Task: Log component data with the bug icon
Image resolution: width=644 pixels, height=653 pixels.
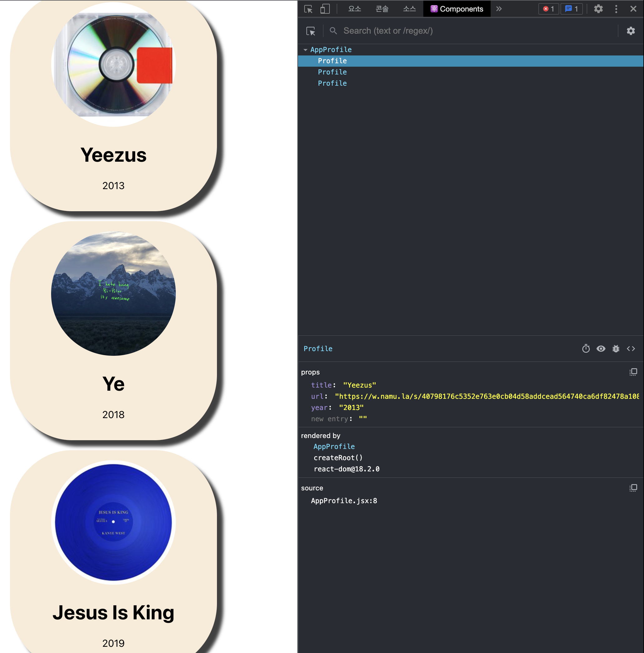Action: click(x=616, y=349)
